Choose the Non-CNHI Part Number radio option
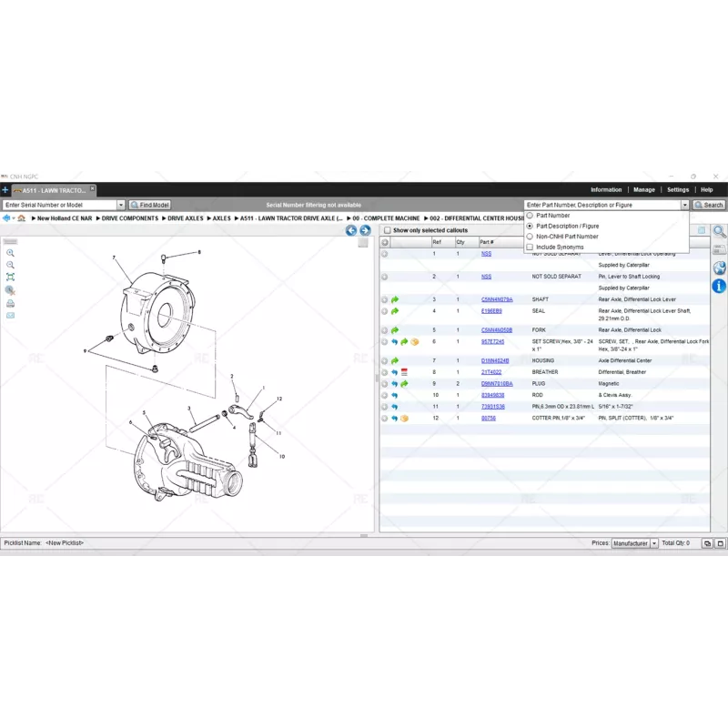728x728 pixels. pos(531,237)
